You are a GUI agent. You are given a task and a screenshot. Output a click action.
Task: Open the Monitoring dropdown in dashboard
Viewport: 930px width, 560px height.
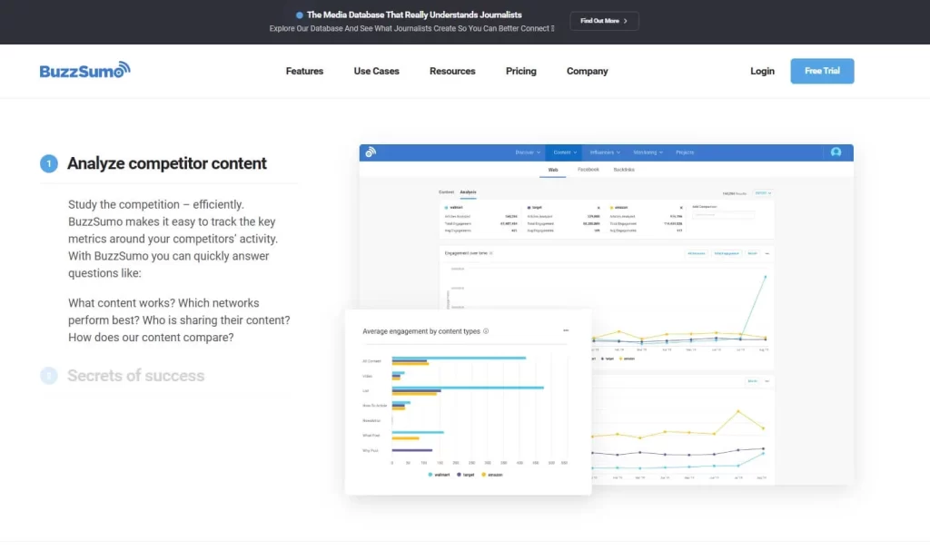coord(648,152)
